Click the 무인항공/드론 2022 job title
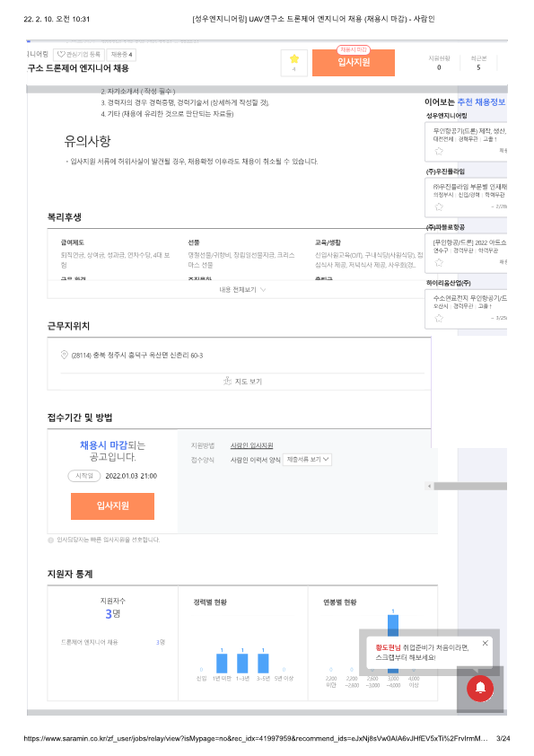The width and height of the screenshot is (534, 756). (469, 242)
